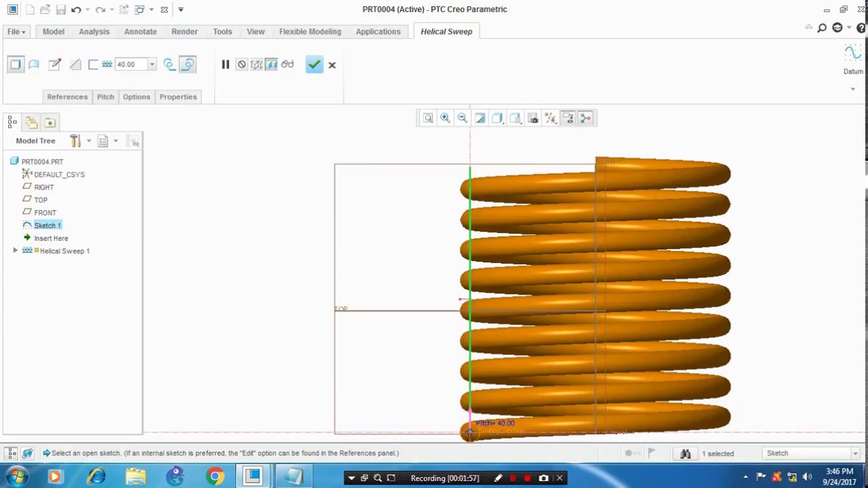This screenshot has height=488, width=868.
Task: Accept the helical sweep with green checkmark
Action: click(x=314, y=64)
